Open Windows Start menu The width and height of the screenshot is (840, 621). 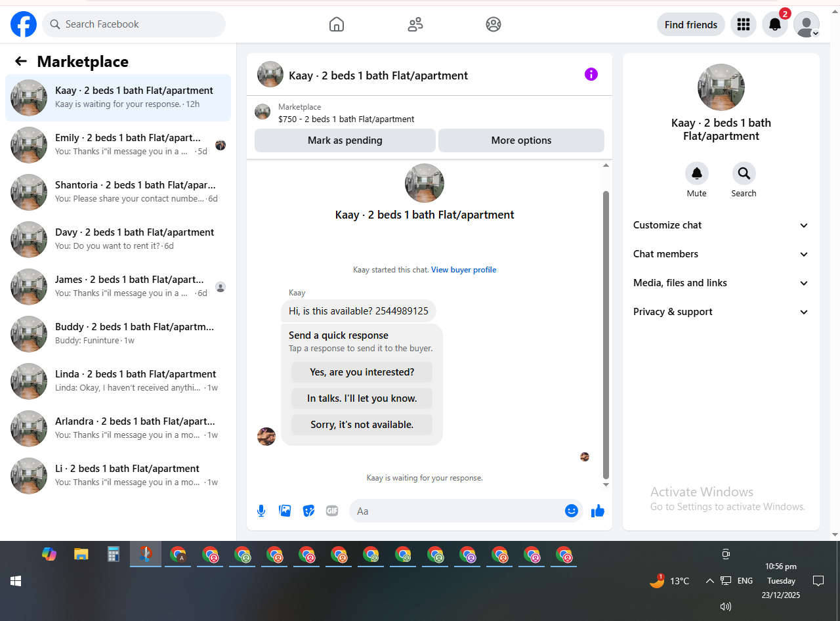click(x=16, y=581)
